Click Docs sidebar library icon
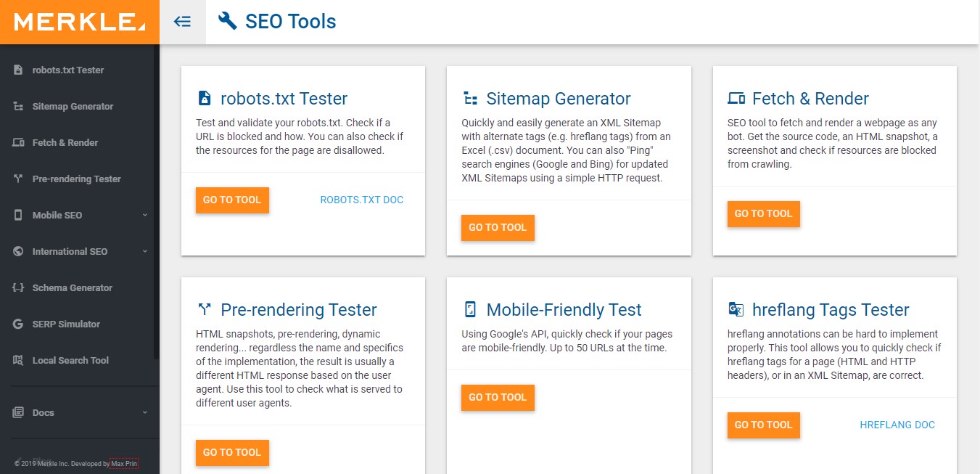The width and height of the screenshot is (980, 474). [18, 412]
